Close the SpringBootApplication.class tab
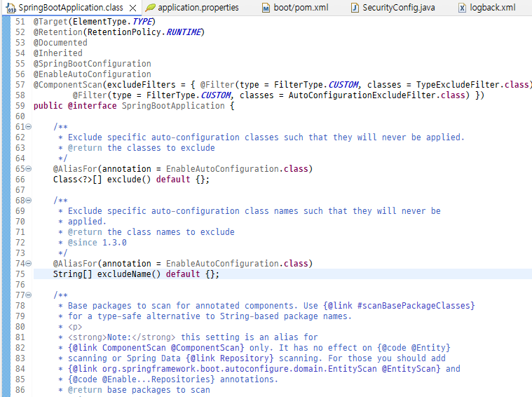 pos(133,8)
